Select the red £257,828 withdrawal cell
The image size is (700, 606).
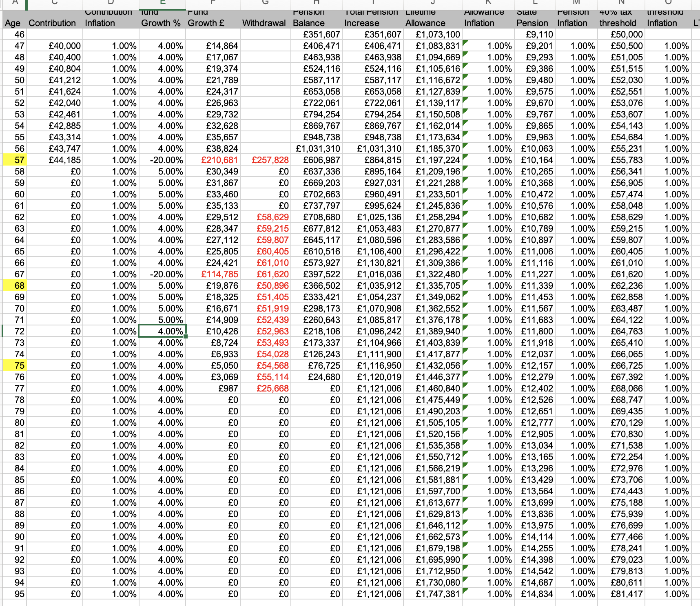266,160
